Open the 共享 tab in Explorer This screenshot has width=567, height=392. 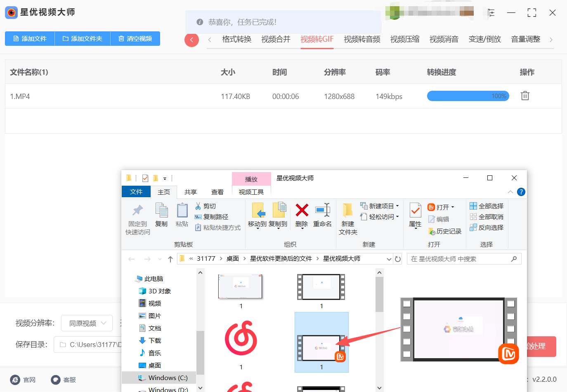190,192
